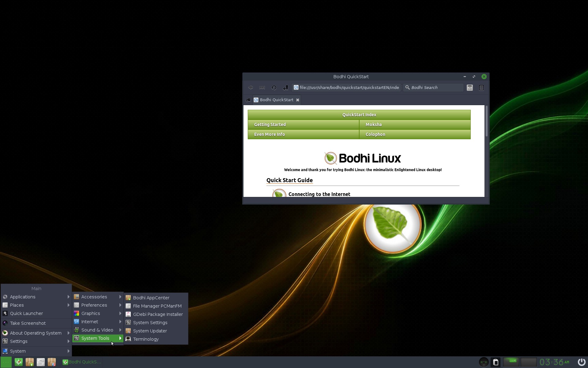This screenshot has width=588, height=368.
Task: Launch the web browser shelf icon
Action: [x=19, y=362]
